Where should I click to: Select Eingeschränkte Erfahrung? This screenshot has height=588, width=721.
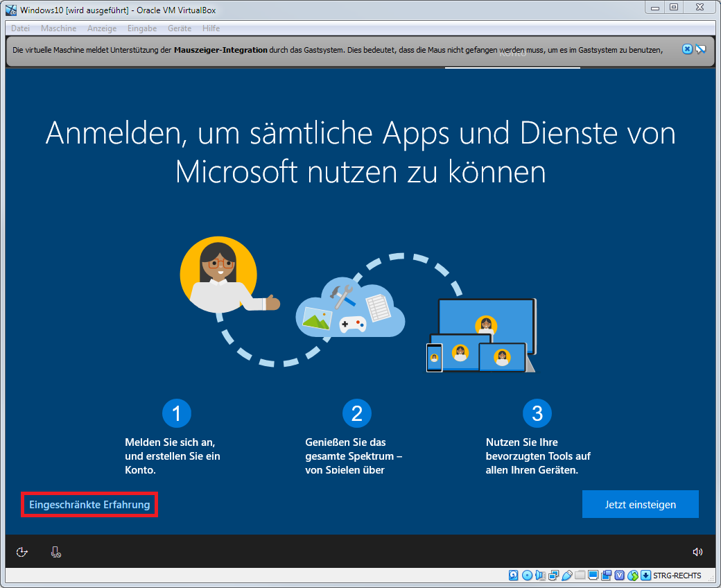tap(89, 504)
